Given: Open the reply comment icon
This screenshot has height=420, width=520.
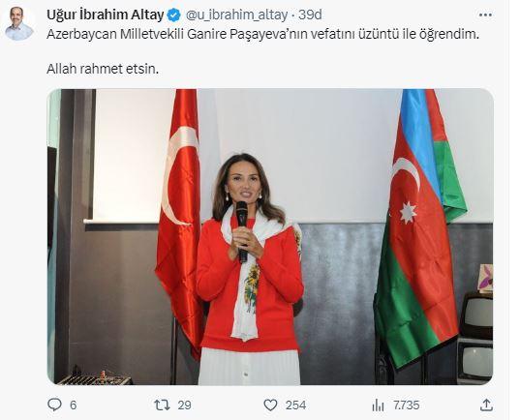Looking at the screenshot, I should [x=55, y=405].
